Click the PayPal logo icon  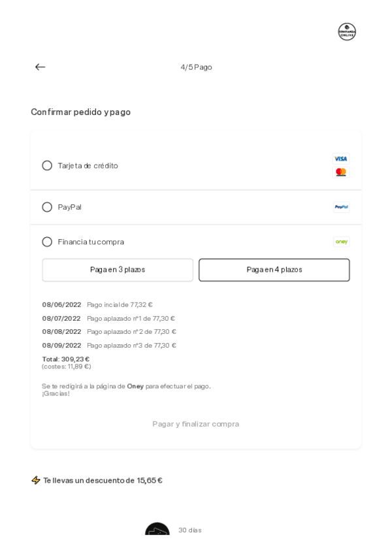(x=341, y=207)
